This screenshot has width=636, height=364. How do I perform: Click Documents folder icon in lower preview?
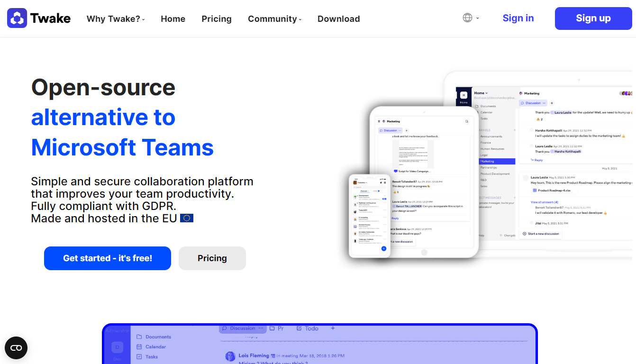click(139, 337)
